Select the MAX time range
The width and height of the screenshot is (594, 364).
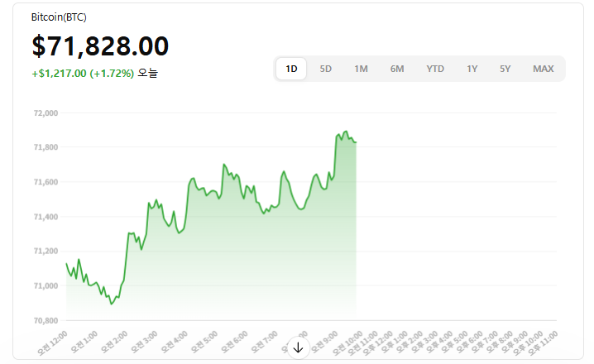click(x=543, y=69)
